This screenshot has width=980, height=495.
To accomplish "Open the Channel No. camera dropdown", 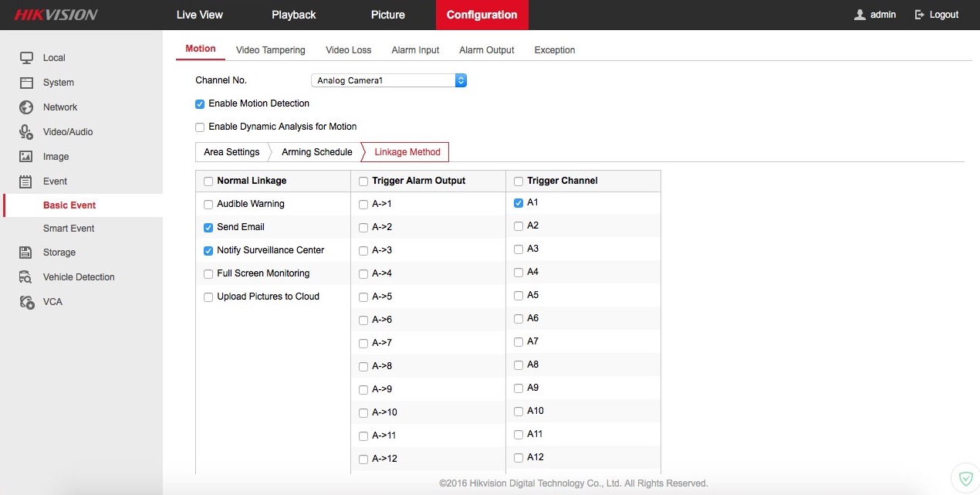I will [388, 80].
